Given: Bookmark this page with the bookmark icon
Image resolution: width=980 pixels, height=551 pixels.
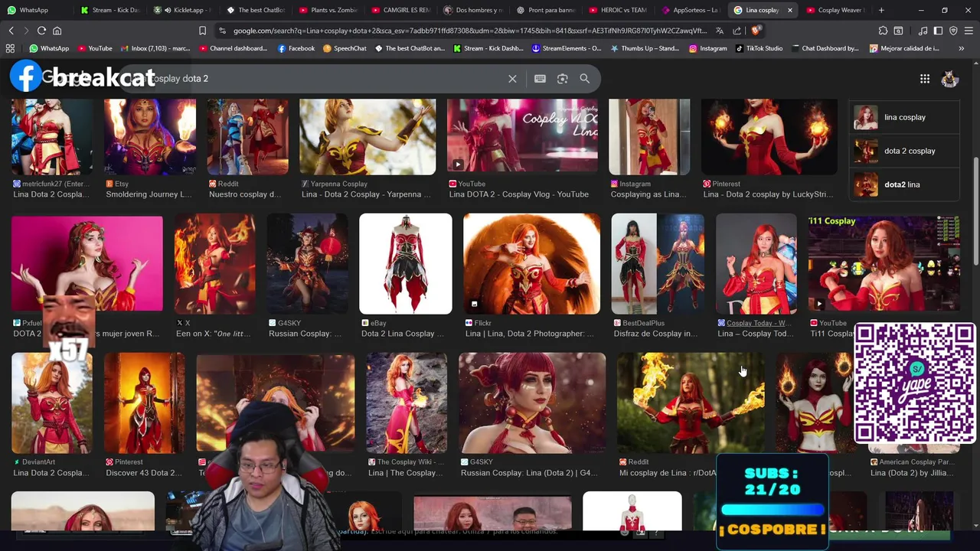Looking at the screenshot, I should point(202,31).
